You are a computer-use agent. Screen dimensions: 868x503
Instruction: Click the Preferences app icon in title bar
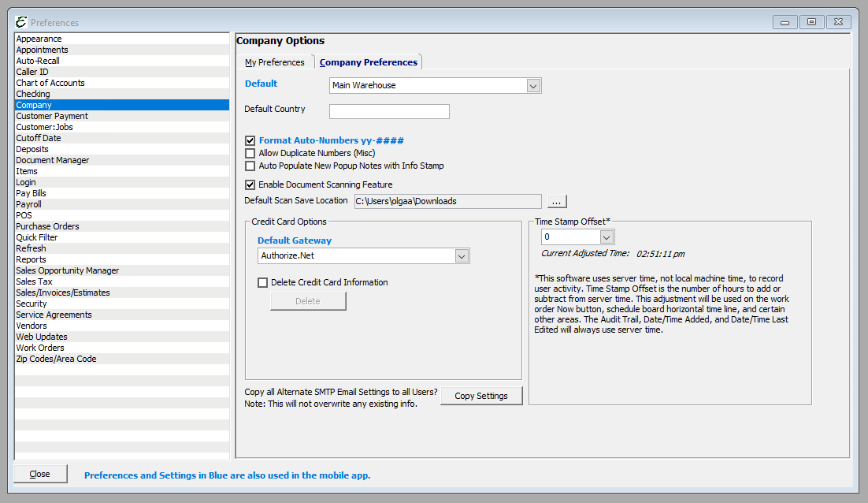pyautogui.click(x=21, y=22)
